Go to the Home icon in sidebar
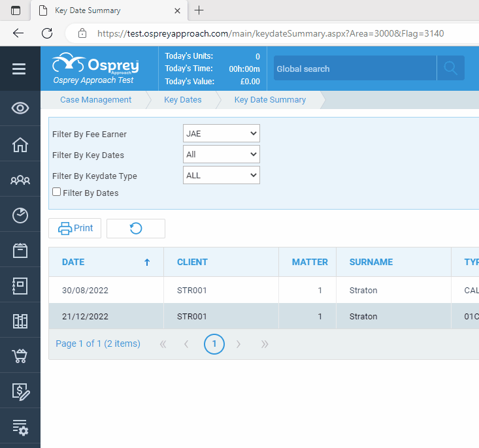The width and height of the screenshot is (479, 448). tap(20, 144)
